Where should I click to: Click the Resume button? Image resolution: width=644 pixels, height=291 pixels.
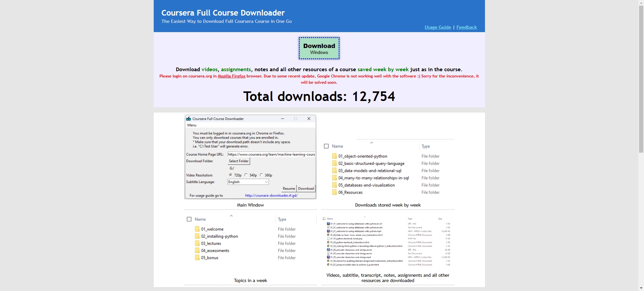click(289, 188)
